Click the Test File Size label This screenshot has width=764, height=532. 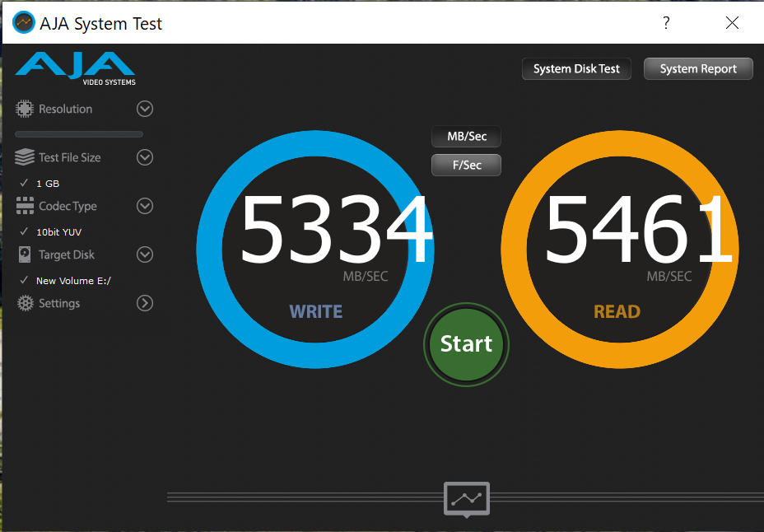[x=70, y=157]
